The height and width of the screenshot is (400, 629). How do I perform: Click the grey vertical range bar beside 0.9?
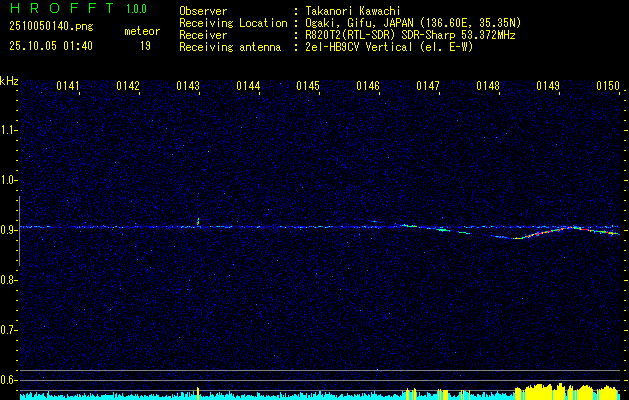(x=19, y=231)
